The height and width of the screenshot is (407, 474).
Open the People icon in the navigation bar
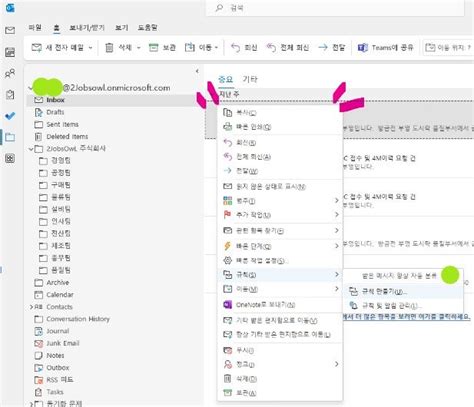(10, 73)
